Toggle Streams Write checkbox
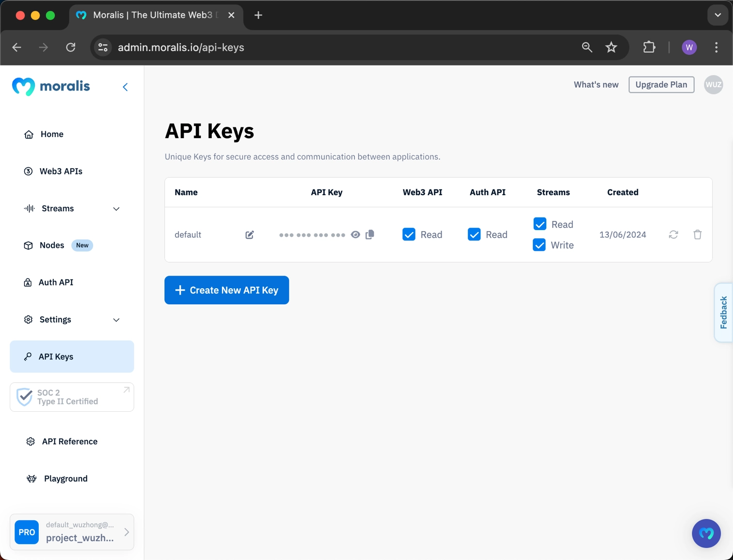The width and height of the screenshot is (733, 560). (x=539, y=245)
